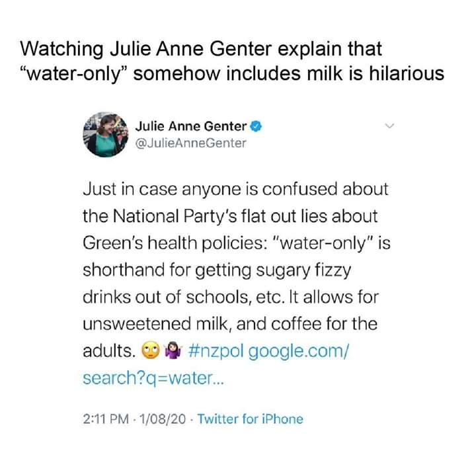
Task: Click the 2:11 PM timestamp
Action: click(x=104, y=418)
